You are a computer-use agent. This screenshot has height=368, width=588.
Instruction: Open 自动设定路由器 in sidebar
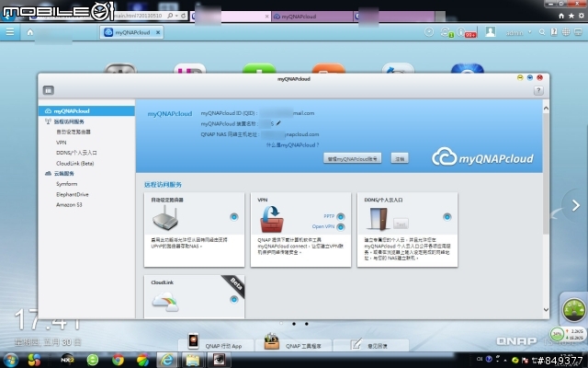[73, 132]
